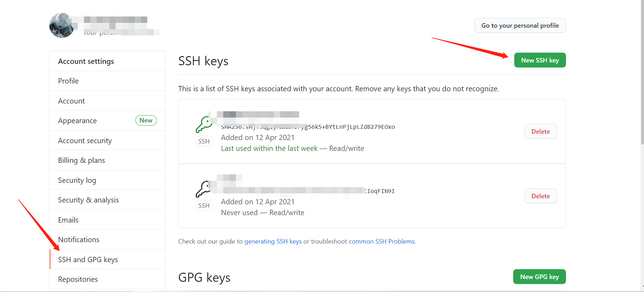Open the New SSH key form

coord(540,60)
